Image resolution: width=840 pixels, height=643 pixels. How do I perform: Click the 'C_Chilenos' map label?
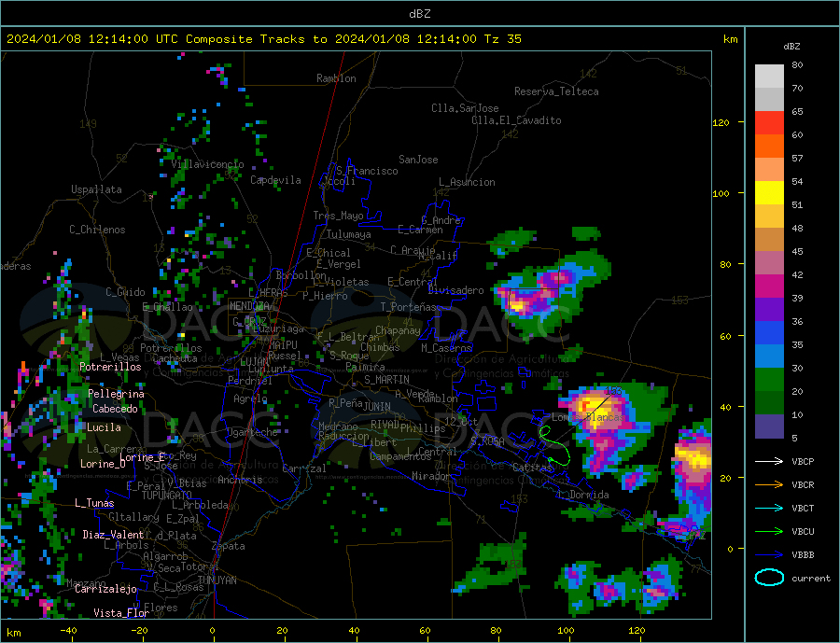pyautogui.click(x=97, y=230)
